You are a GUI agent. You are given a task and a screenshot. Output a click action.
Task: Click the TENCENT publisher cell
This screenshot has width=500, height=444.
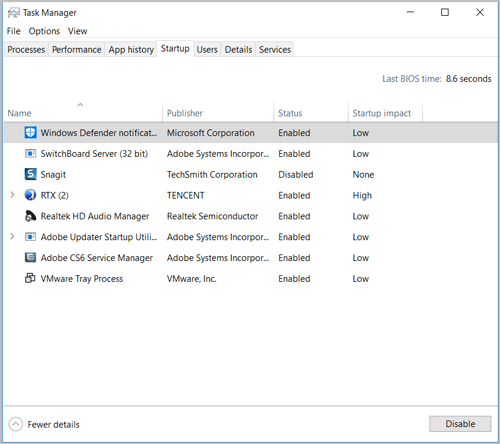185,195
